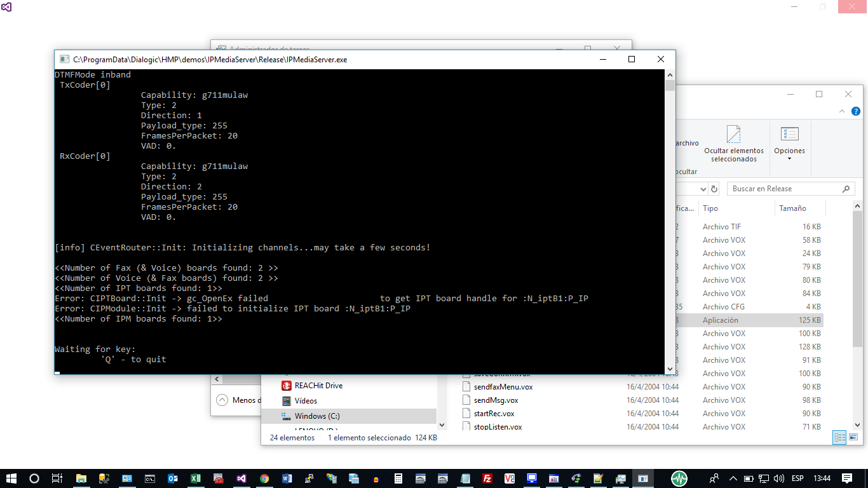Collapse the Explorer ribbon with chevron
Screen dimensions: 868x488
click(842, 111)
